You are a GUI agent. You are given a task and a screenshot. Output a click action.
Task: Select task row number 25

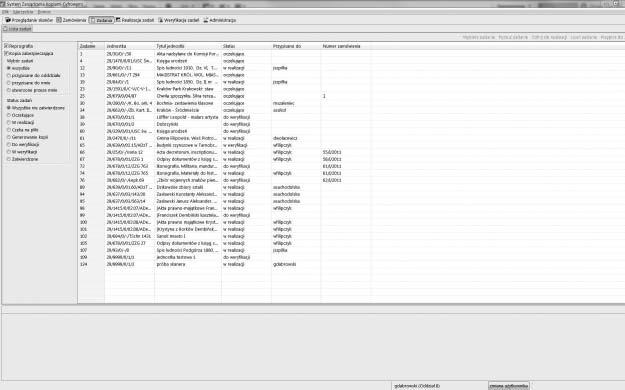coord(351,96)
